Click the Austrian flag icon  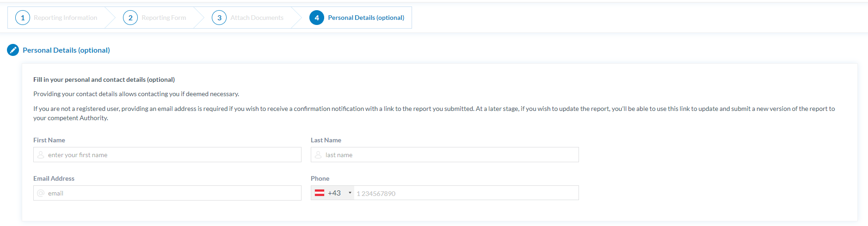click(x=320, y=193)
